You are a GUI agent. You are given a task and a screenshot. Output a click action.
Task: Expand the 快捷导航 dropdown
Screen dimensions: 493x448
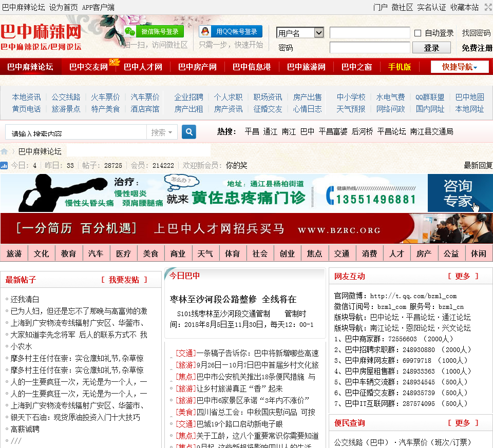click(x=459, y=67)
